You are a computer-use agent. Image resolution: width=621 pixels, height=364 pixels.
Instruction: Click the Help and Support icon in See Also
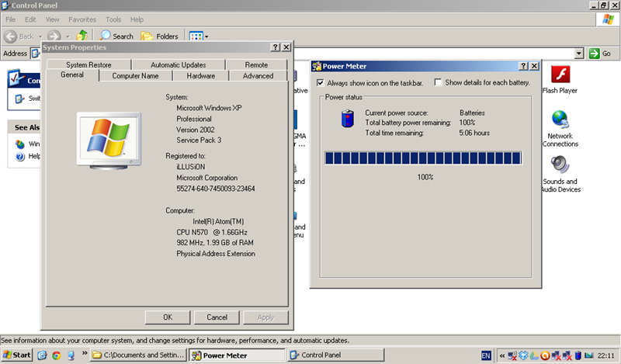20,157
